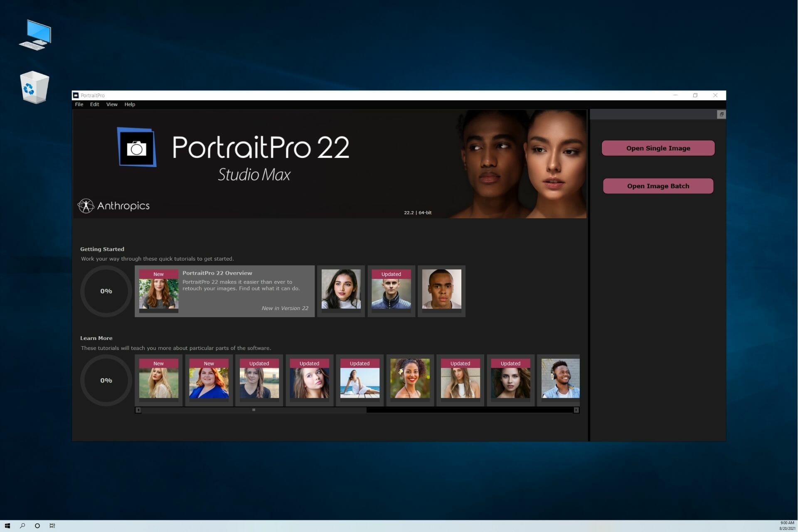Click the taskbar clock and date
This screenshot has width=798, height=532.
[787, 526]
